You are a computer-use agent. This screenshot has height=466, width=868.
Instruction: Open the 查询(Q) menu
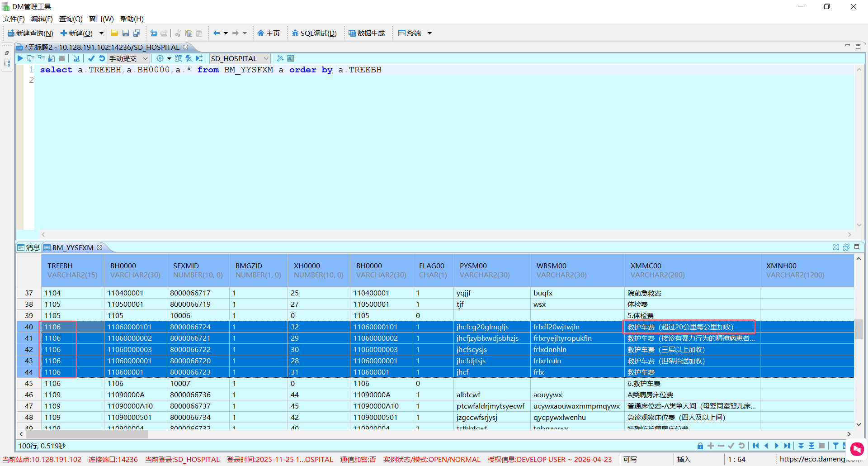tap(71, 19)
